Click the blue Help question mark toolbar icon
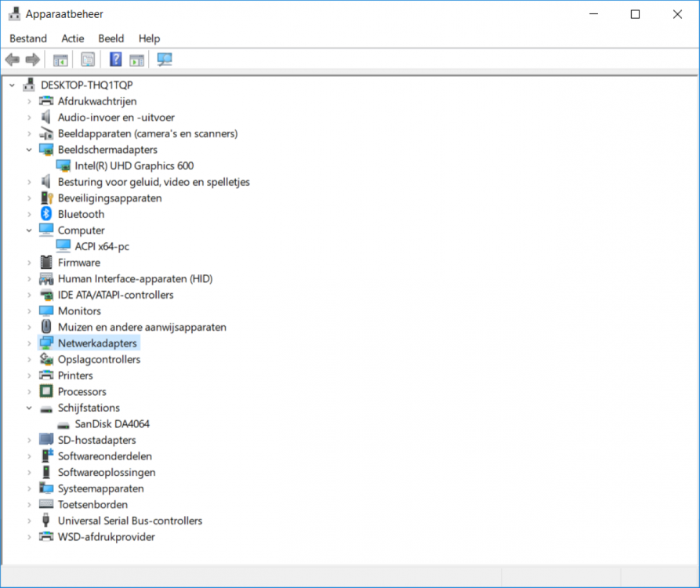Screen dimensions: 700x588 click(x=115, y=60)
